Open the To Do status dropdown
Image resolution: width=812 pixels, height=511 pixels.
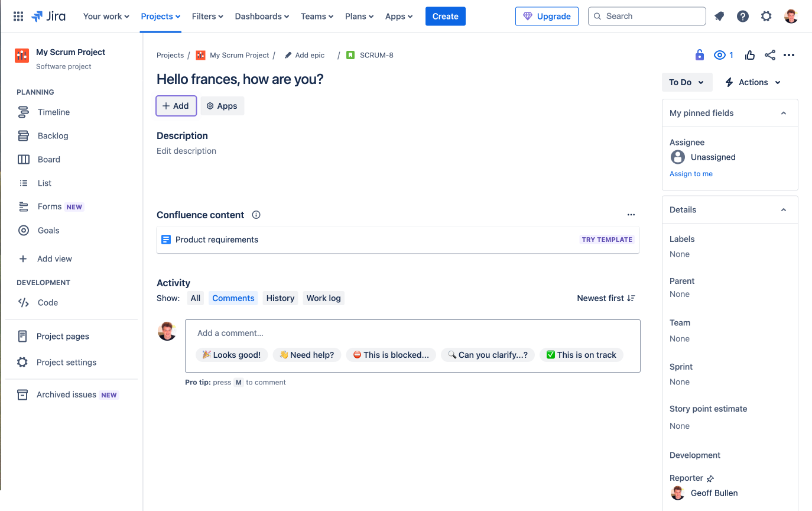pyautogui.click(x=687, y=82)
